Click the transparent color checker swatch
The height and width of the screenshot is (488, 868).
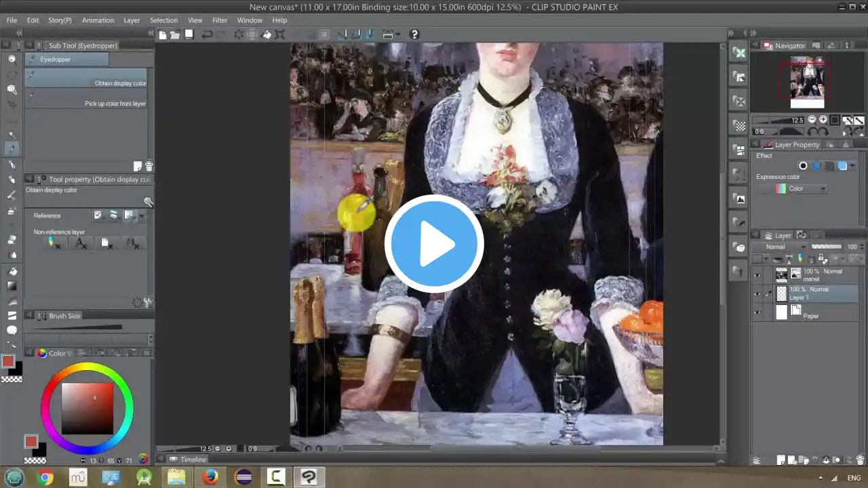12,380
